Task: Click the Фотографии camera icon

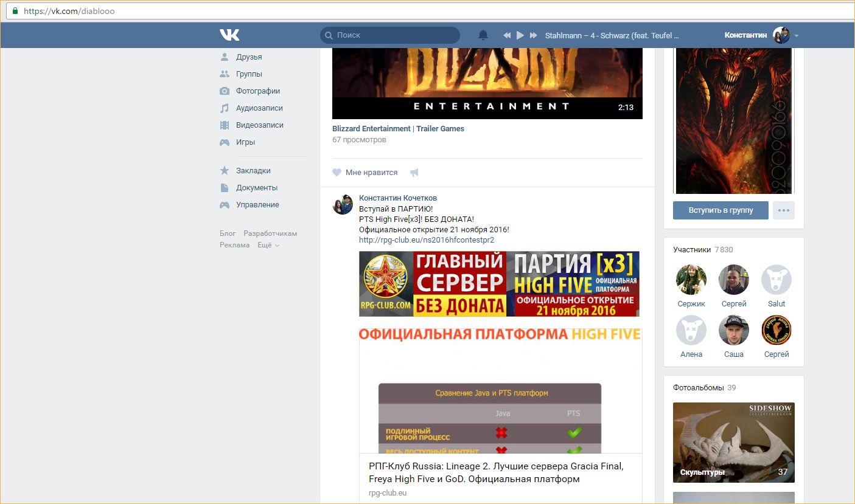Action: tap(225, 91)
